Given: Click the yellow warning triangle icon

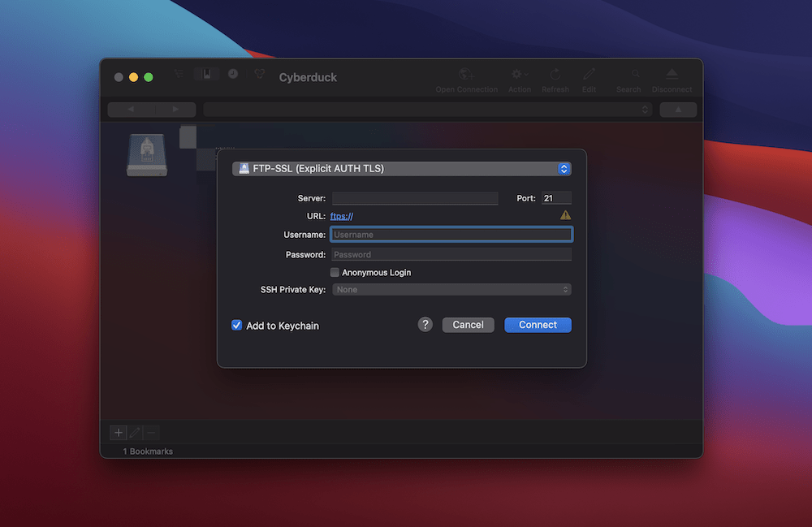Looking at the screenshot, I should click(565, 215).
